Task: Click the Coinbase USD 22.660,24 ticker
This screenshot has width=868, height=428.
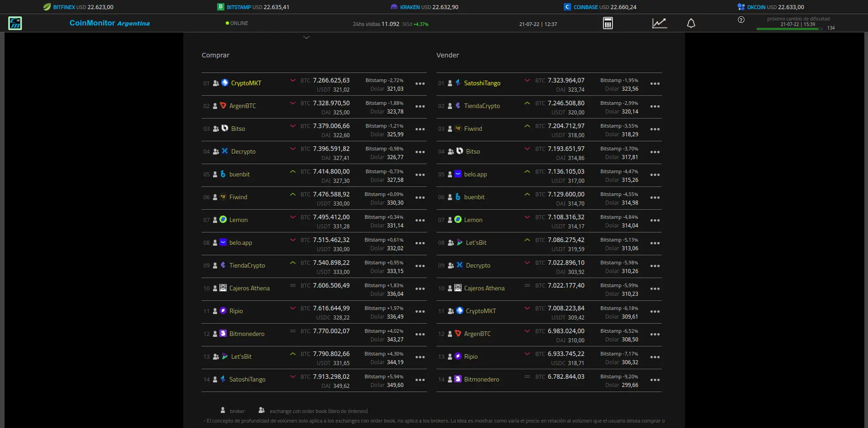Action: pos(600,7)
